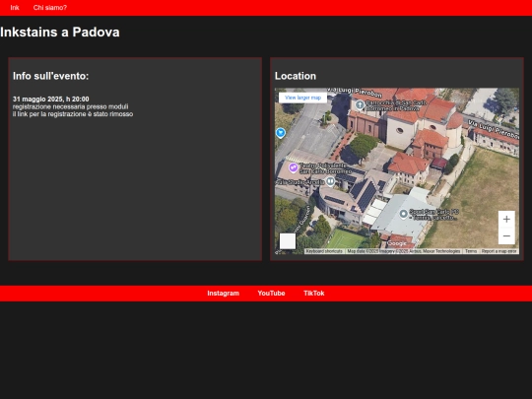532x399 pixels.
Task: Click the Info sull'evento: heading
Action: 50,76
